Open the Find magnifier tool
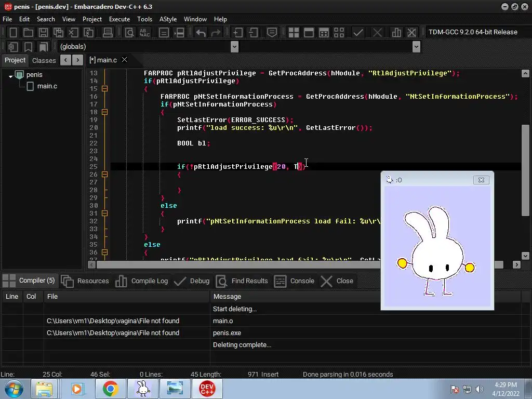 [x=129, y=32]
